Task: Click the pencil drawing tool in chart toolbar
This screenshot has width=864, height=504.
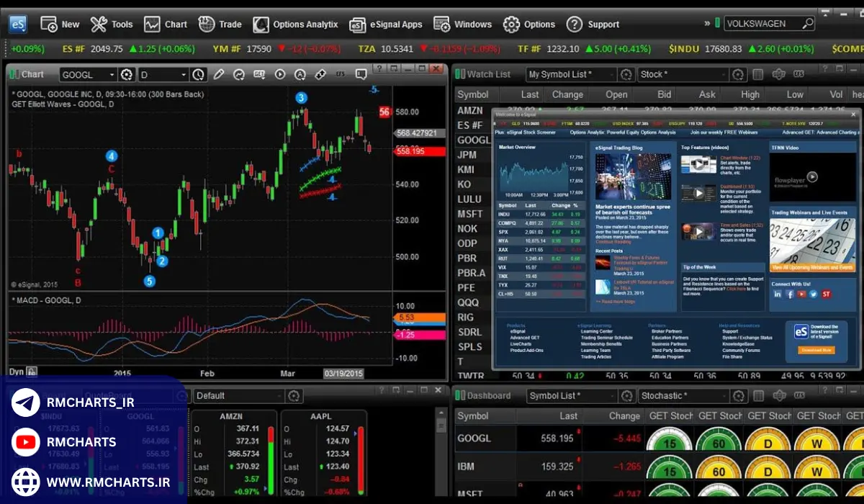Action: [x=219, y=75]
